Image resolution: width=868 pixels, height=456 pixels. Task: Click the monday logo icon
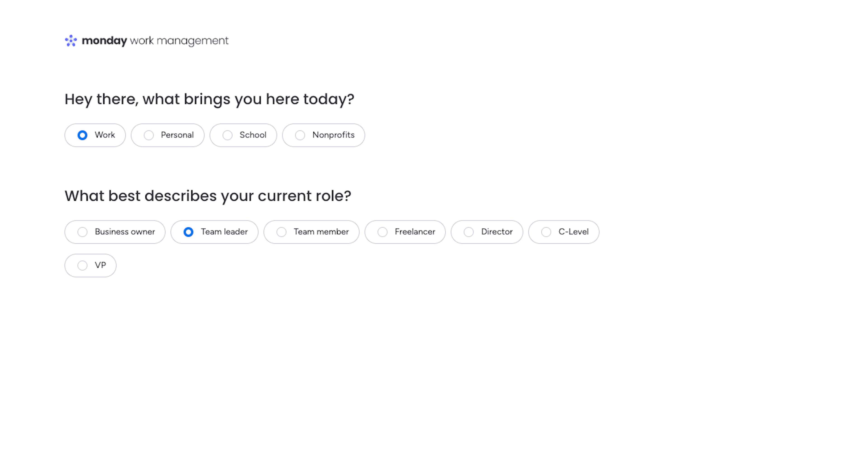point(71,40)
